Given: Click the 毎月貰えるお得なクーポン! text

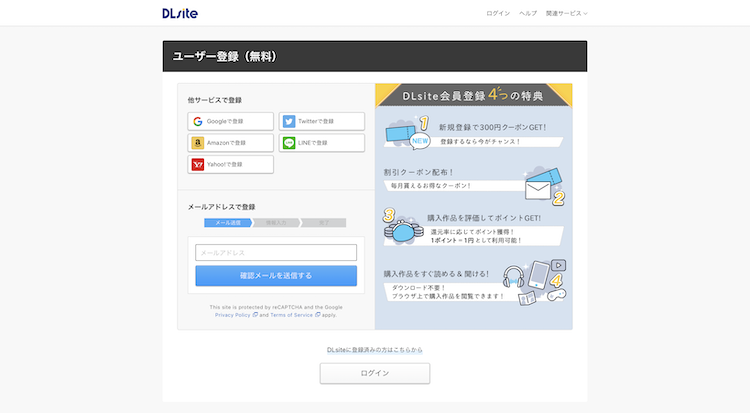Looking at the screenshot, I should tap(431, 186).
